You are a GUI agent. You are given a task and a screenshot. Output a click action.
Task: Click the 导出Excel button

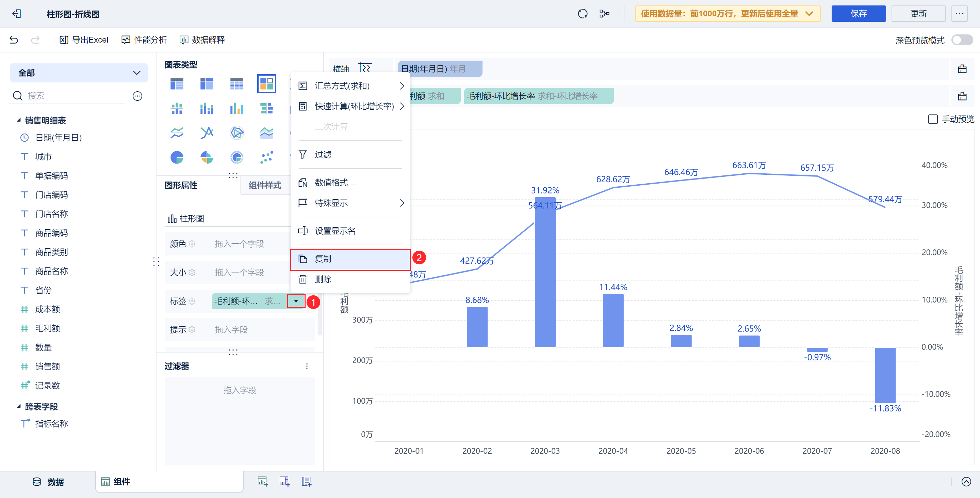tap(84, 40)
